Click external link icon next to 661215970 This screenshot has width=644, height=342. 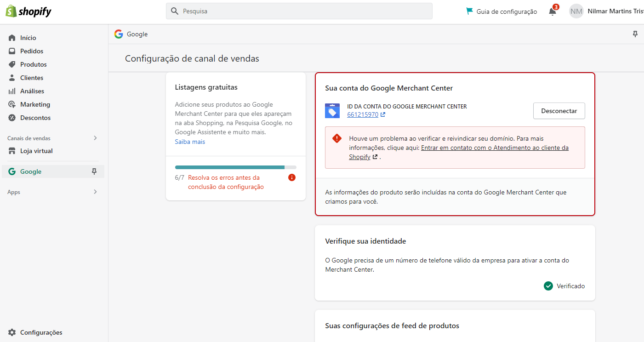coord(383,114)
